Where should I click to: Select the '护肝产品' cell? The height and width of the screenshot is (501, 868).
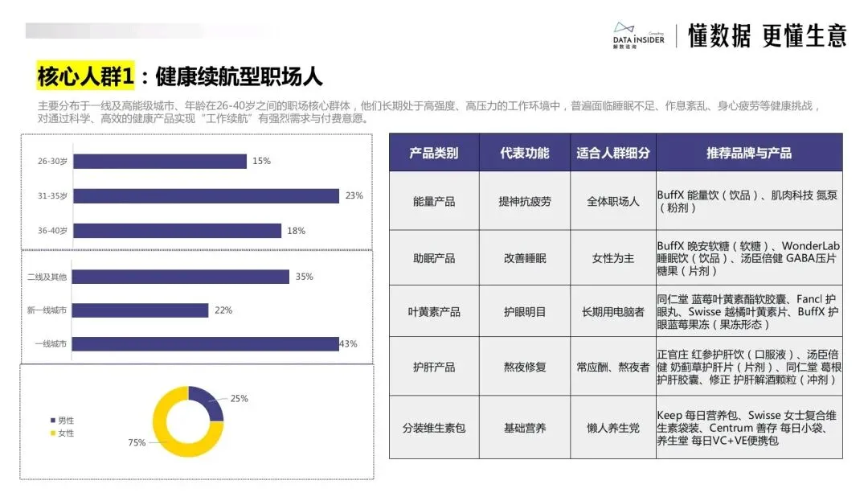tap(434, 367)
